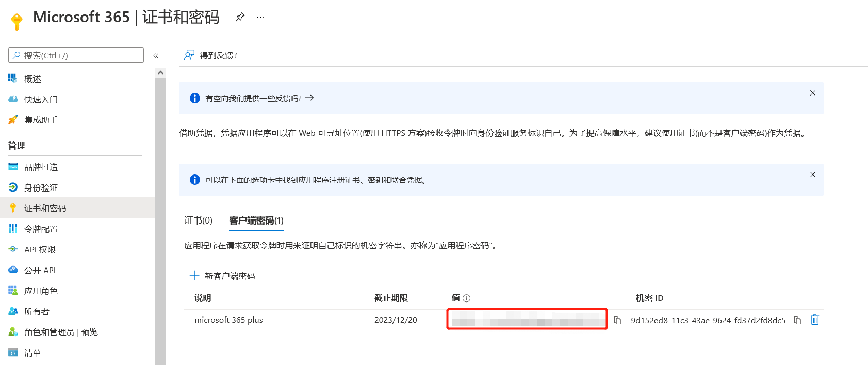Viewport: 868px width, 365px height.
Task: Pin the Microsoft 365 page
Action: point(240,17)
